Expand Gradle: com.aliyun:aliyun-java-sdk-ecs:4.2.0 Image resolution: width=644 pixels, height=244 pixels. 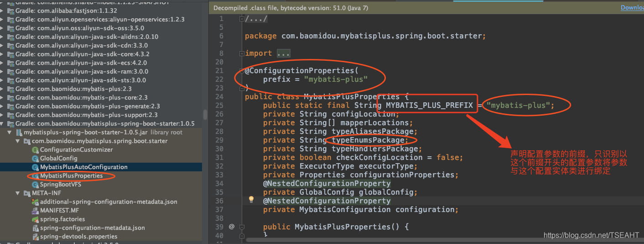[x=2, y=63]
